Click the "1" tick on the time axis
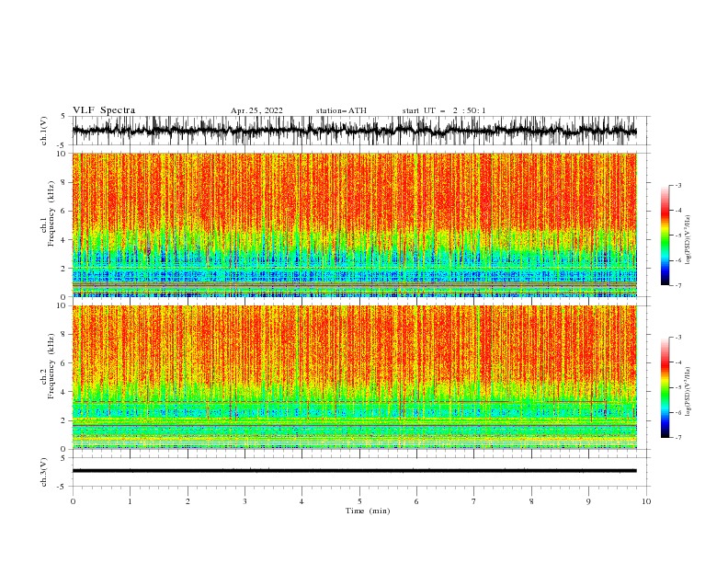 [x=130, y=501]
